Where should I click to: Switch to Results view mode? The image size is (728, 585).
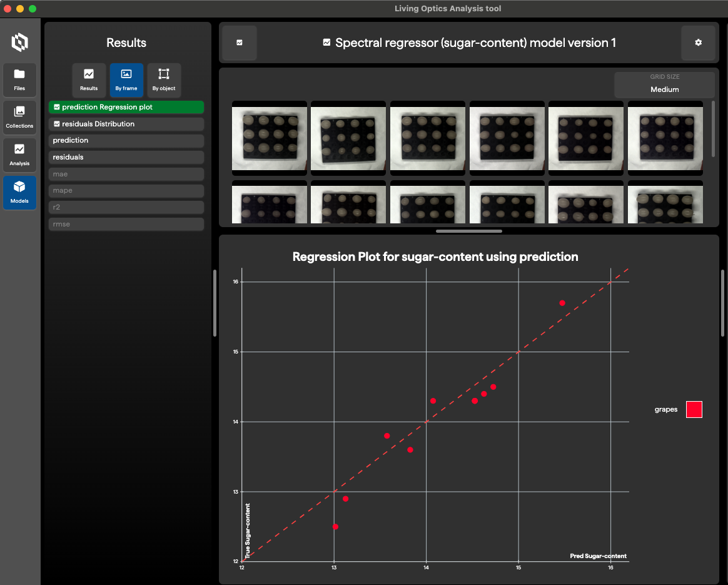coord(89,79)
